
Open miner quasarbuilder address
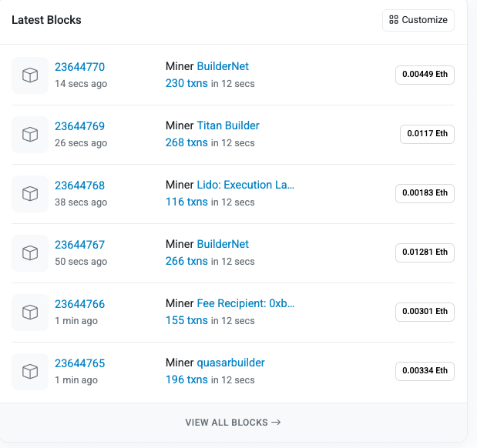click(x=231, y=363)
